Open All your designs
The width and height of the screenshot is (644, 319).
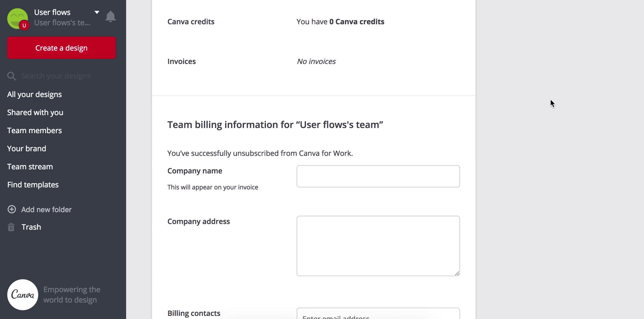[x=35, y=94]
